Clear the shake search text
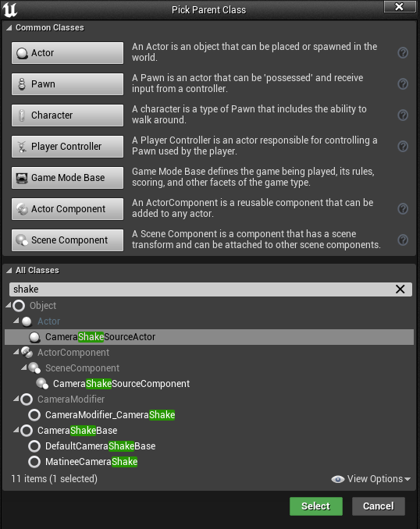 pos(400,289)
